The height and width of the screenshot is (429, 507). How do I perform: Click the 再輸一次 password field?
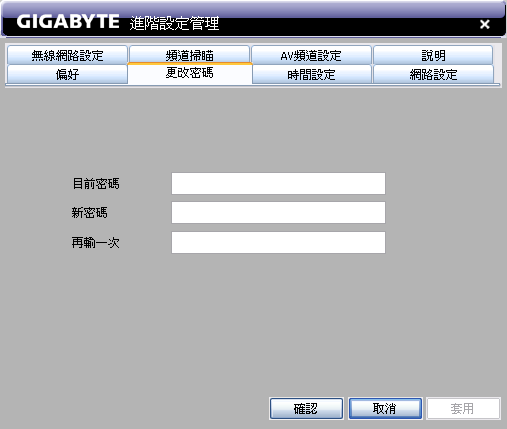coord(278,242)
